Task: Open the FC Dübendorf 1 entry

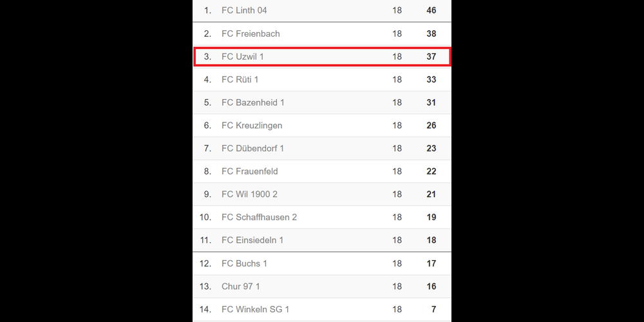Action: click(252, 148)
